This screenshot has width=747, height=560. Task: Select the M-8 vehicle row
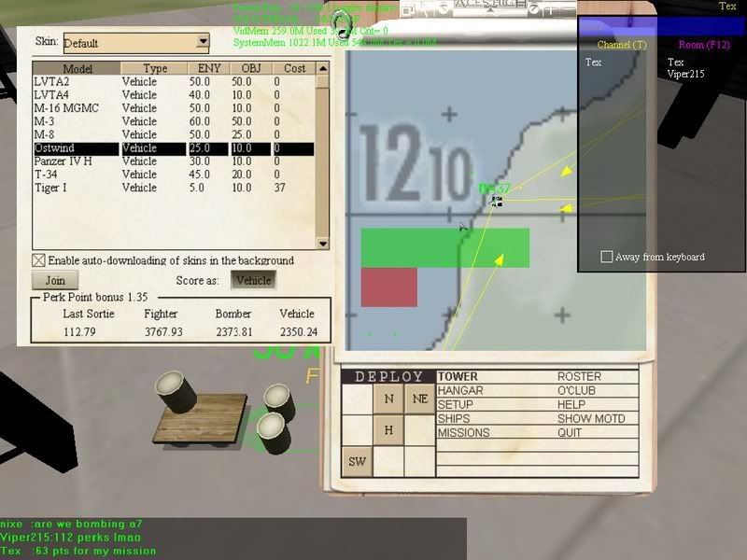174,134
